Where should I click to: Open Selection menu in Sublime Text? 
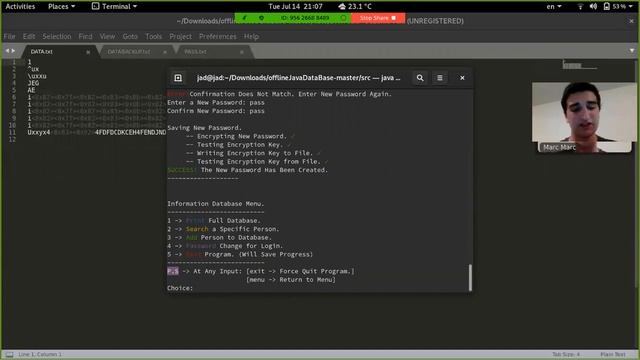(57, 36)
